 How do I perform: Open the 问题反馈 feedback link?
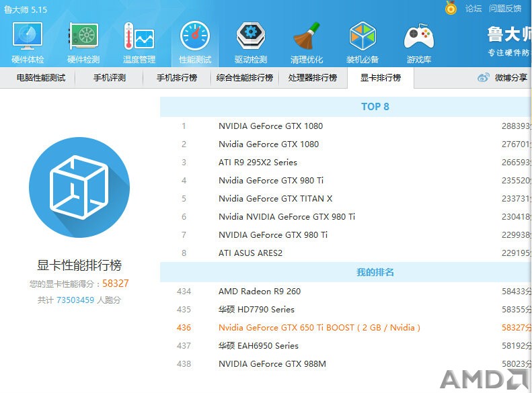(505, 9)
